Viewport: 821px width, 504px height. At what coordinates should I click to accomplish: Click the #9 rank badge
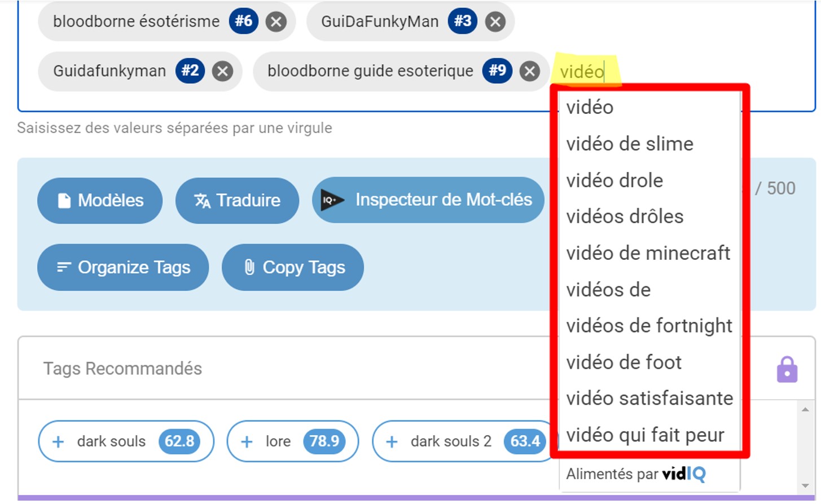pyautogui.click(x=497, y=71)
